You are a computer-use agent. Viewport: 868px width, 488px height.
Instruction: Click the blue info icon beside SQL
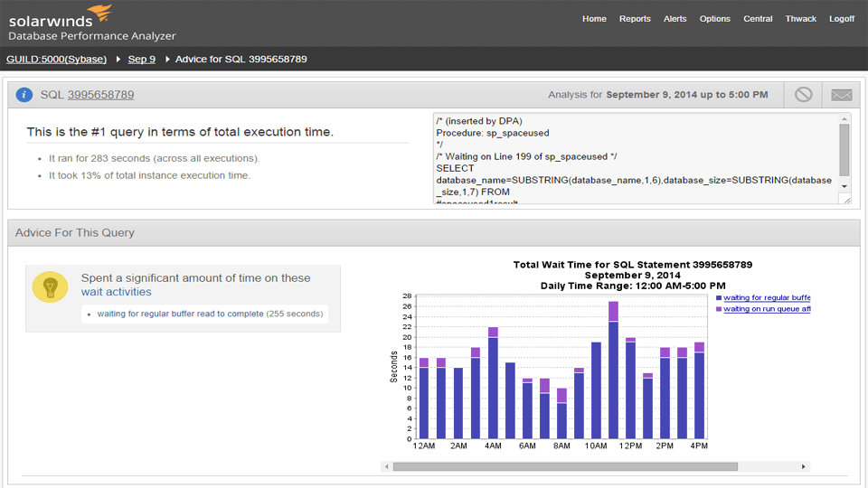(x=24, y=95)
